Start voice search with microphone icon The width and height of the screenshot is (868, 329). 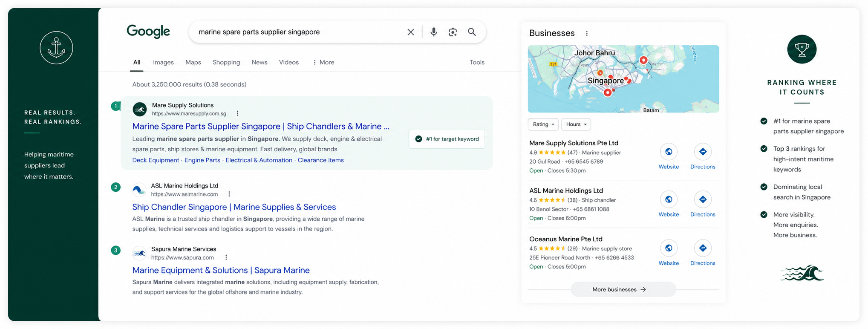tap(433, 32)
